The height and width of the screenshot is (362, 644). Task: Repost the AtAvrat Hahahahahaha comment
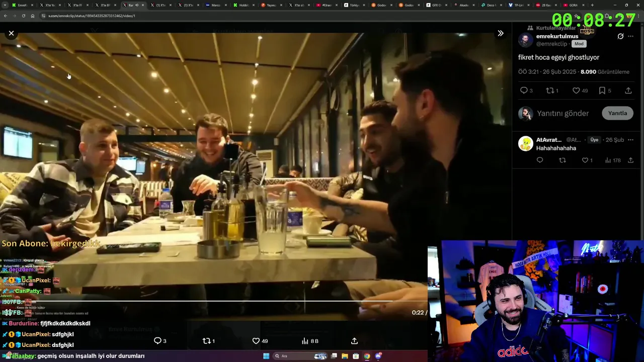pyautogui.click(x=562, y=160)
